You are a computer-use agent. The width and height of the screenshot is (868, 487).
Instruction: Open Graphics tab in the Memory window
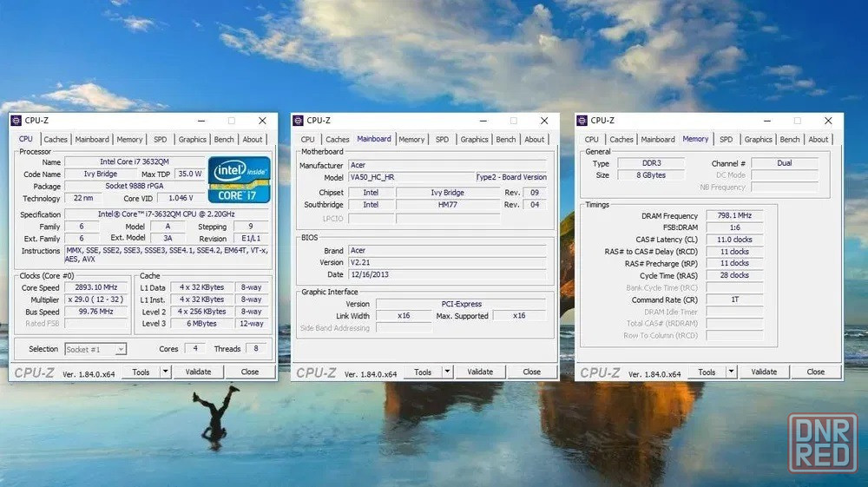point(759,140)
